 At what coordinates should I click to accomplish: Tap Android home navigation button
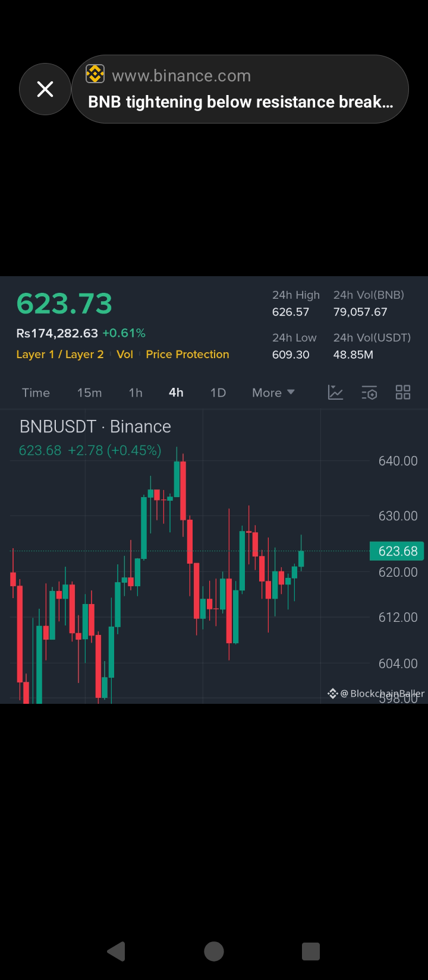214,951
